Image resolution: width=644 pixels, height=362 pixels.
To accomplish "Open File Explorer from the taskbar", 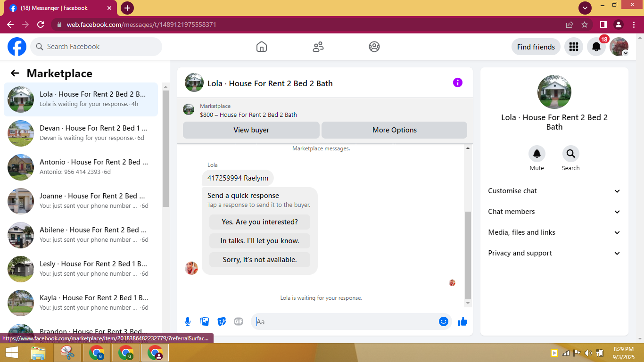I will pyautogui.click(x=38, y=353).
